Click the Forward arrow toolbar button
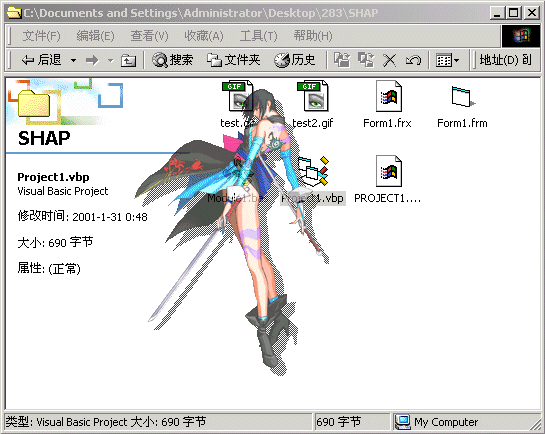The image size is (545, 434). pos(92,60)
